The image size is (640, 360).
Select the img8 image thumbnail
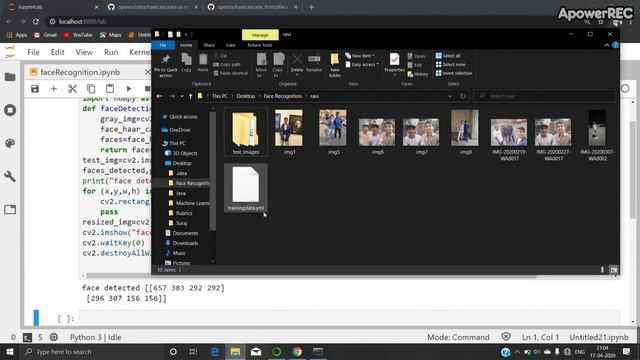(x=465, y=132)
